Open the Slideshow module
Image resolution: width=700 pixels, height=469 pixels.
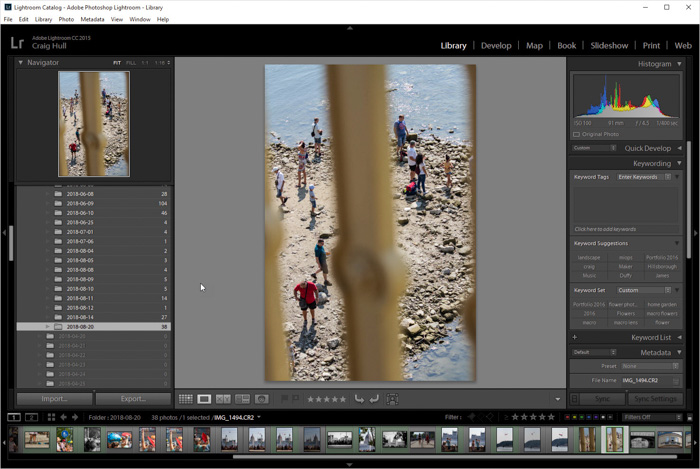click(609, 46)
